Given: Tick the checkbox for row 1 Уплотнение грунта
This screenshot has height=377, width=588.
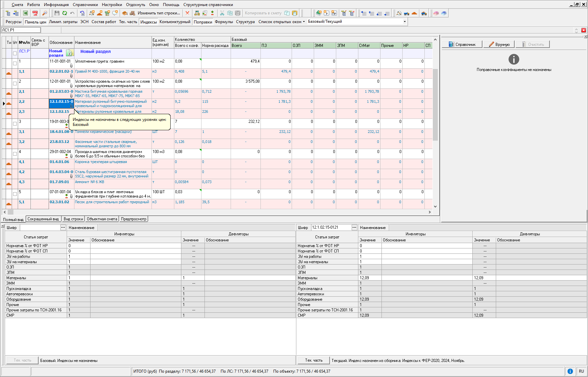Looking at the screenshot, I should tap(15, 63).
